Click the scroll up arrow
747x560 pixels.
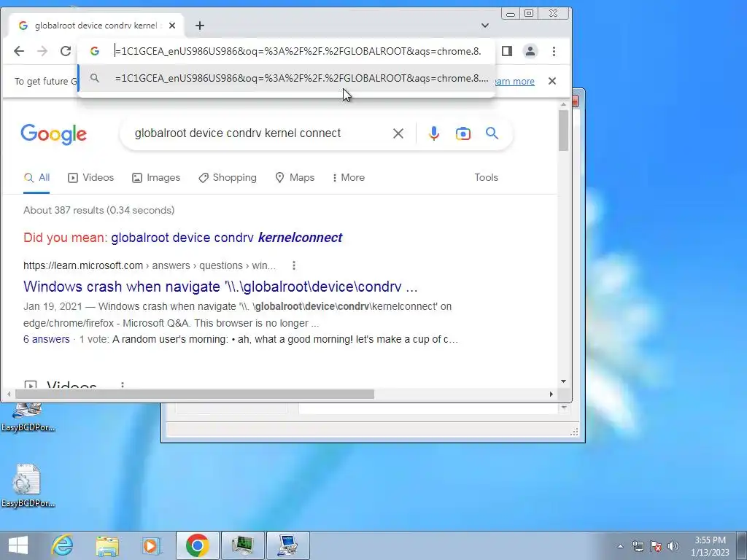tap(564, 104)
